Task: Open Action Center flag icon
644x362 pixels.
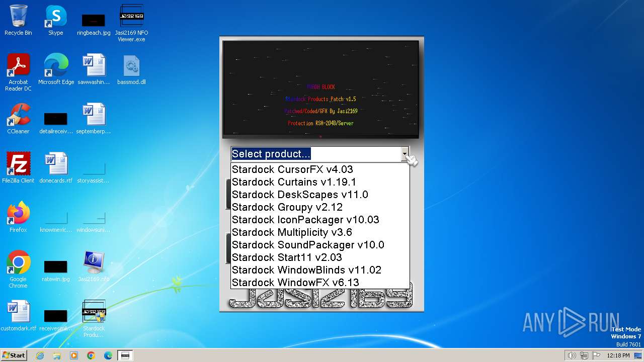Action: click(x=596, y=355)
